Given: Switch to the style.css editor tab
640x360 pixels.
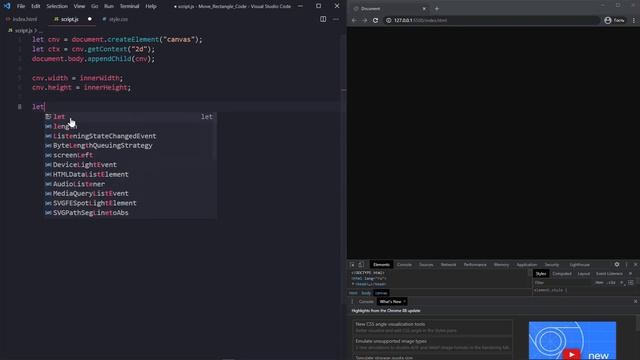Looking at the screenshot, I should click(x=115, y=19).
